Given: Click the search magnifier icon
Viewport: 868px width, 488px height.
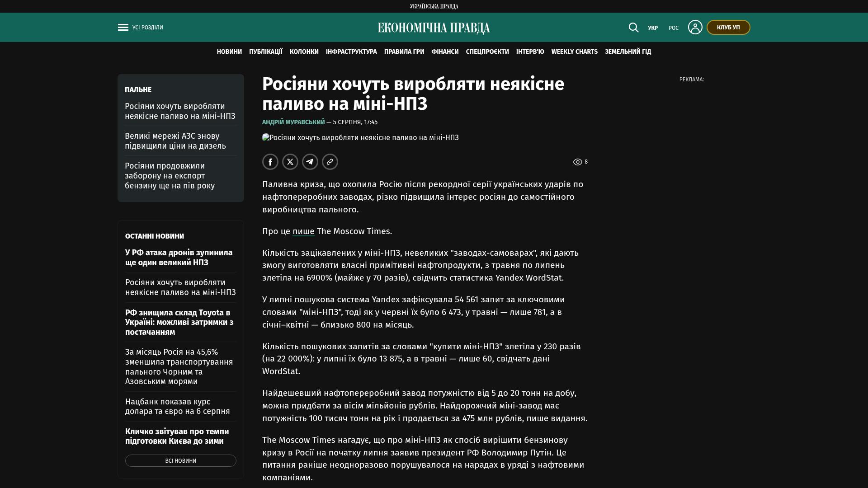Looking at the screenshot, I should [x=633, y=28].
